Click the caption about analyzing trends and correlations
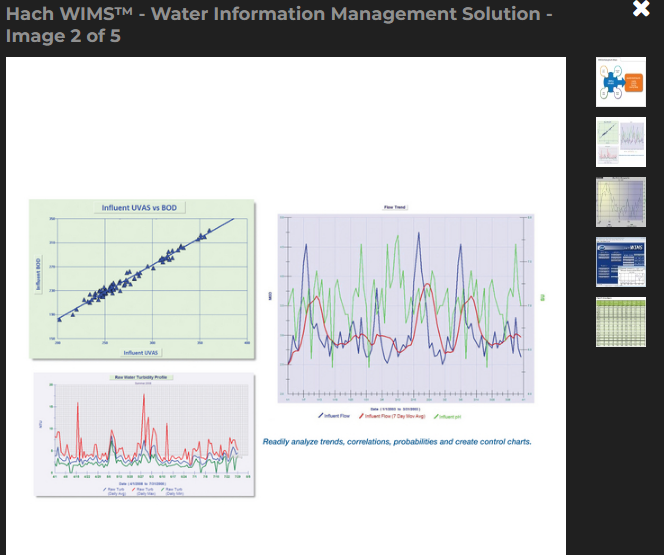This screenshot has height=555, width=664. tap(397, 442)
